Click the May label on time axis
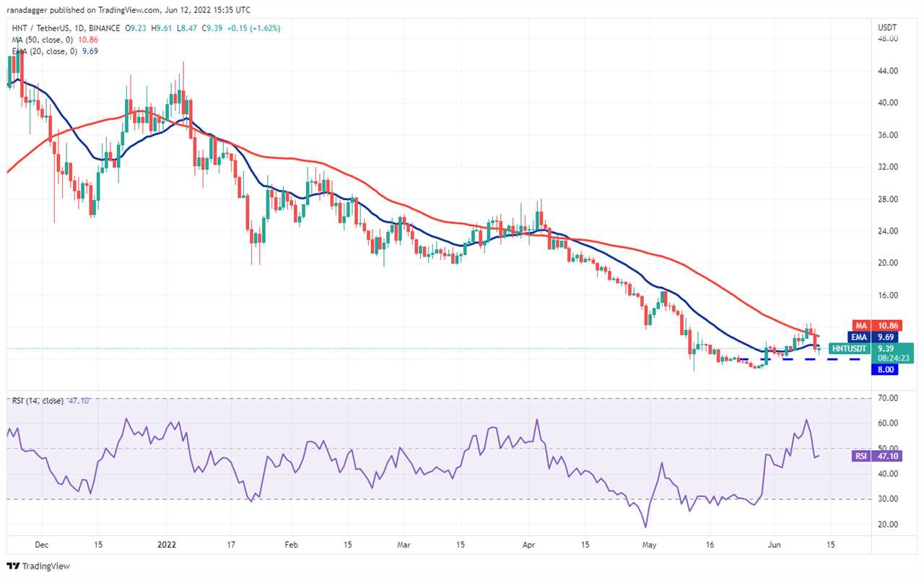This screenshot has height=578, width=924. [x=650, y=545]
